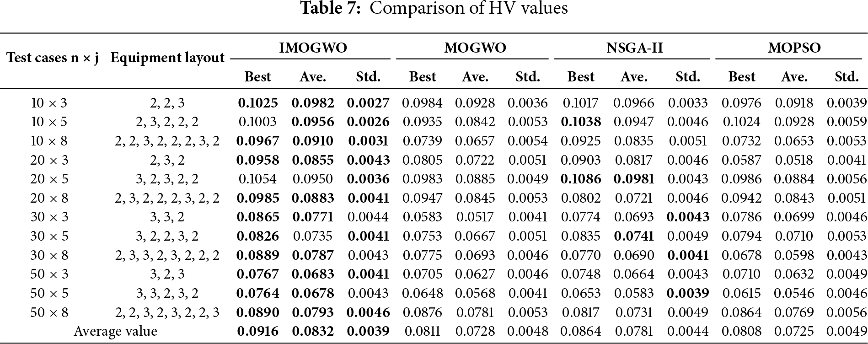Click the bold 0.1025 value cell

(x=257, y=103)
